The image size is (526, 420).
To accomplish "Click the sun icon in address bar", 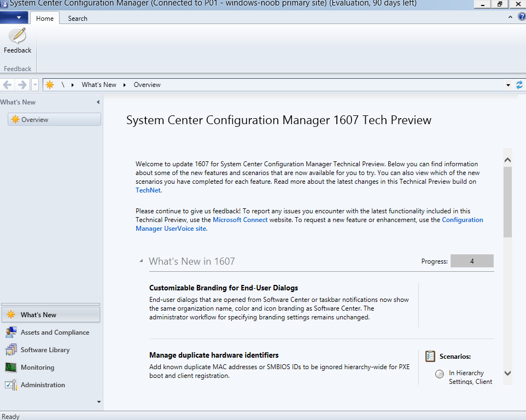I will coord(50,85).
